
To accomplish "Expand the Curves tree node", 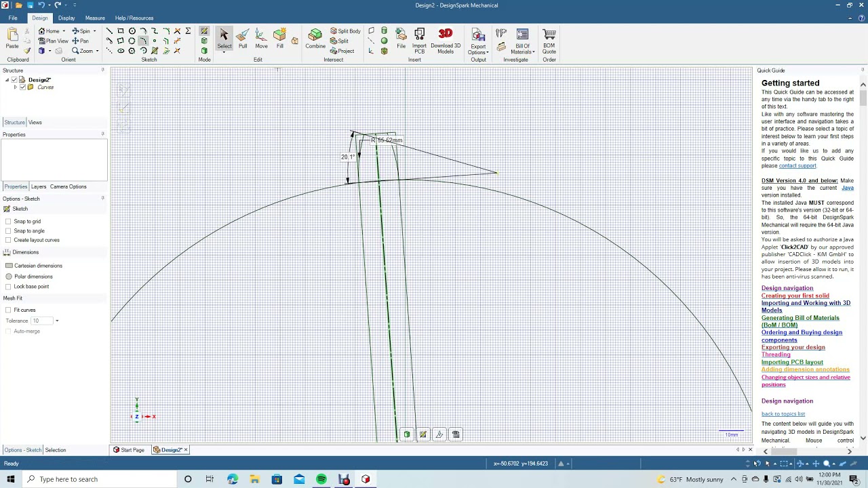I will 15,87.
